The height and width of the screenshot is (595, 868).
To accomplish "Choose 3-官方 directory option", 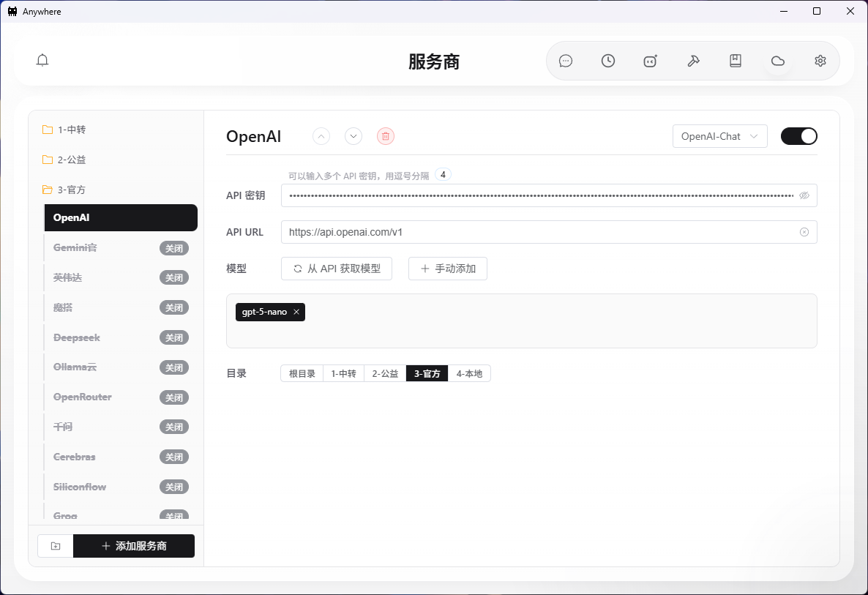I will tap(427, 373).
